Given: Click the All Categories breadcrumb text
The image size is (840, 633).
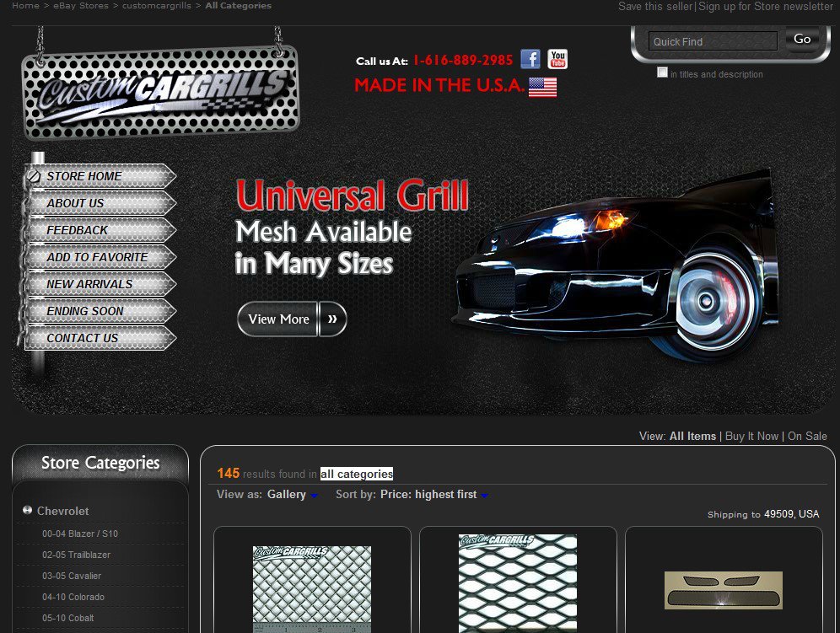Looking at the screenshot, I should click(238, 5).
